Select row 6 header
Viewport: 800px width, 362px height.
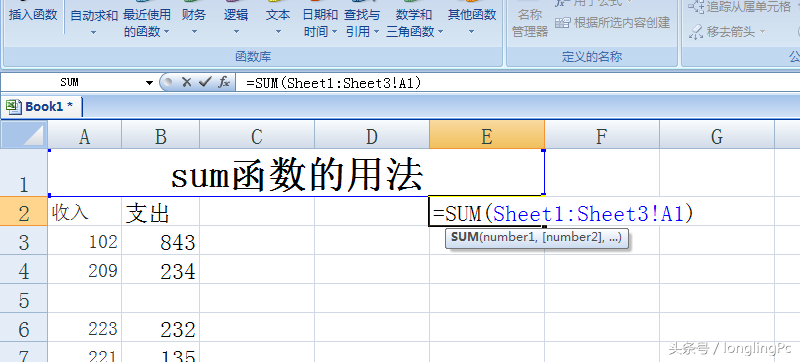click(24, 328)
